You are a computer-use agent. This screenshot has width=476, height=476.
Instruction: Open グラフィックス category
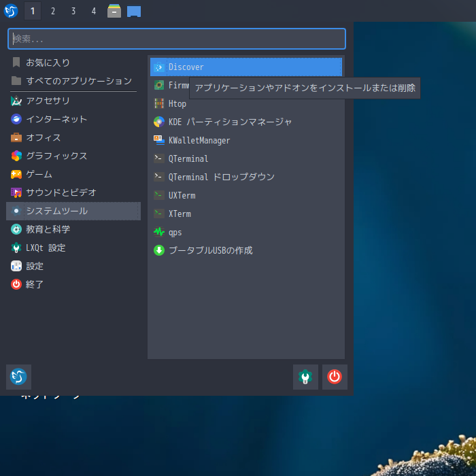[x=56, y=156]
